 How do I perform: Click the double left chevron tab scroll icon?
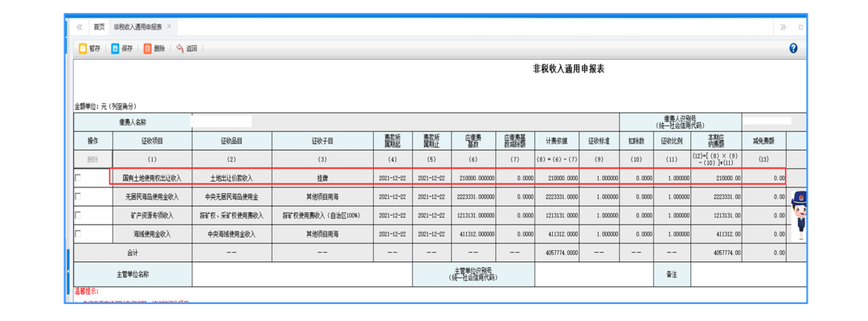click(79, 27)
